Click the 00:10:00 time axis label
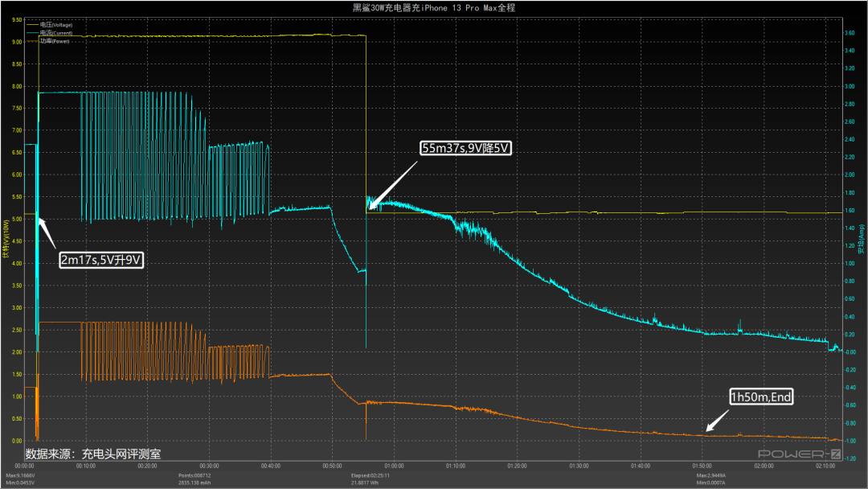 86,466
